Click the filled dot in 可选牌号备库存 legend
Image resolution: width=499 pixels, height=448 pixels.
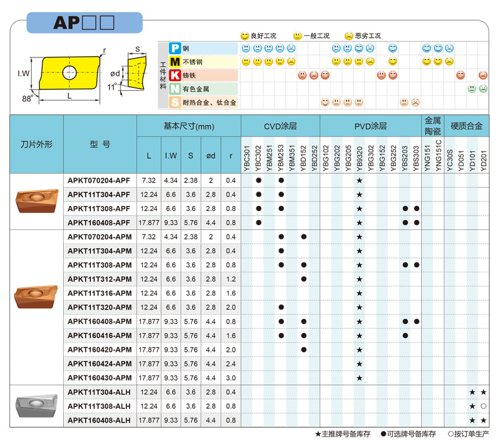[x=383, y=434]
